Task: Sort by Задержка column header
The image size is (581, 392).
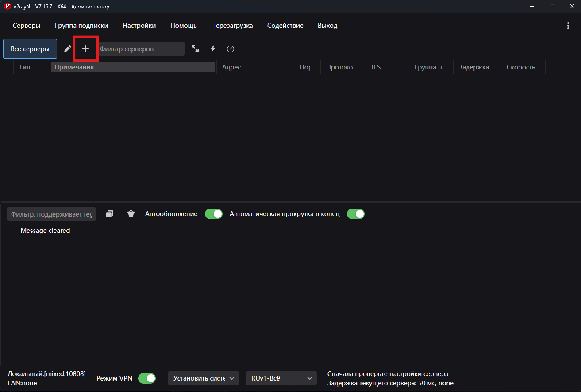Action: [x=473, y=67]
